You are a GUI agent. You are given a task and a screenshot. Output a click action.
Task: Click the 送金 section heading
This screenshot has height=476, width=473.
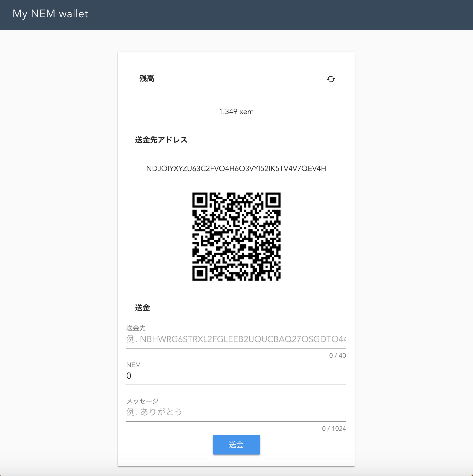coord(143,308)
